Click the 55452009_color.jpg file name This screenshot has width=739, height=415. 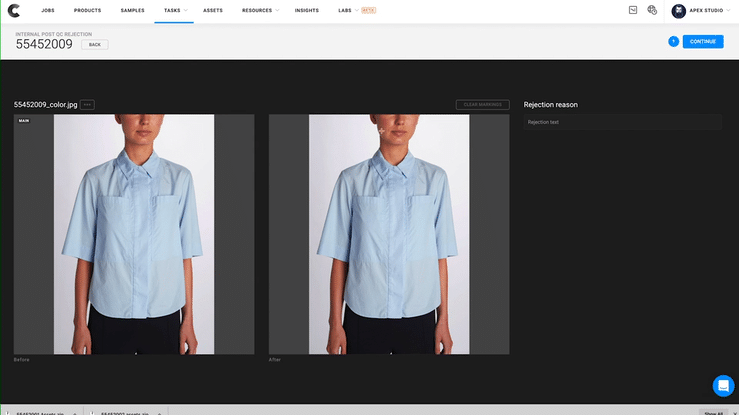(46, 105)
